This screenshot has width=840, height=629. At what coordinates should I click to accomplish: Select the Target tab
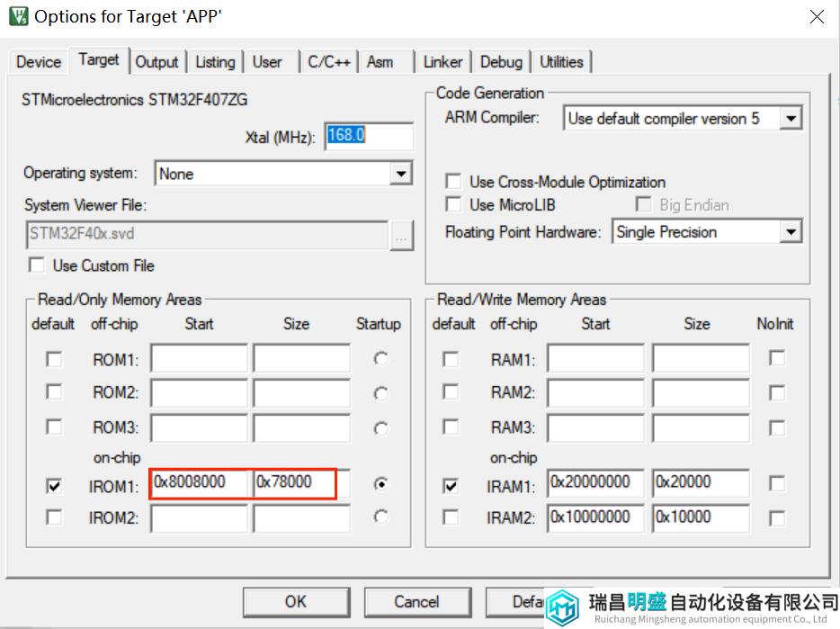(x=99, y=60)
